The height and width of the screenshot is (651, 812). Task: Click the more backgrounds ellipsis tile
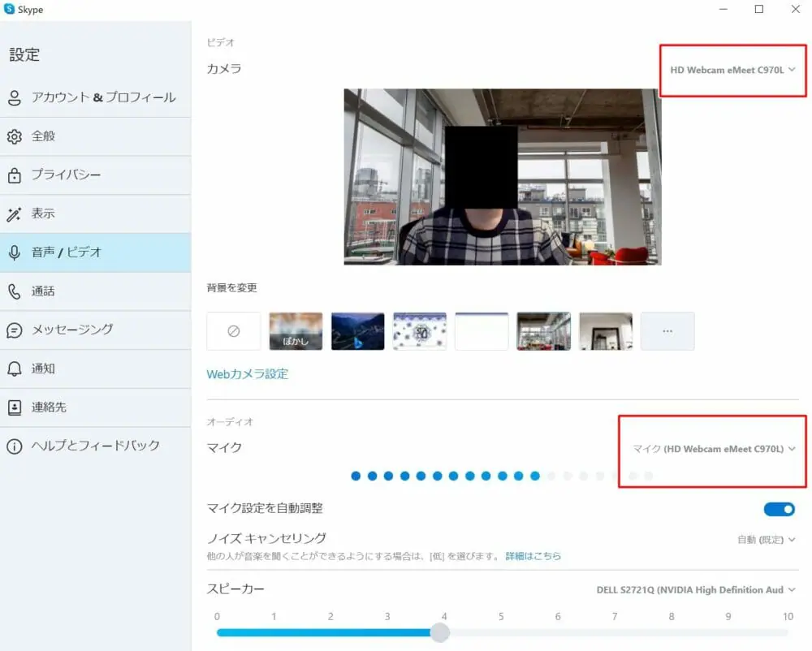(667, 331)
